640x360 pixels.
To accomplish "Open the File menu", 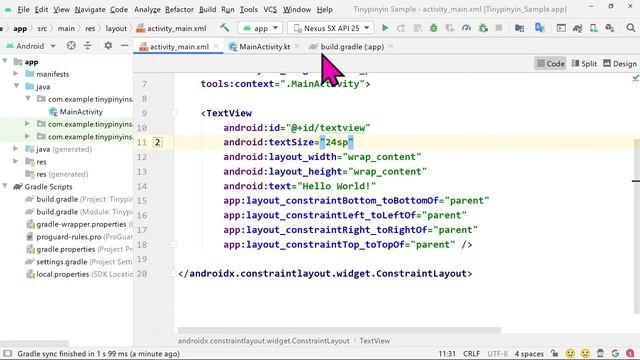I will [23, 9].
